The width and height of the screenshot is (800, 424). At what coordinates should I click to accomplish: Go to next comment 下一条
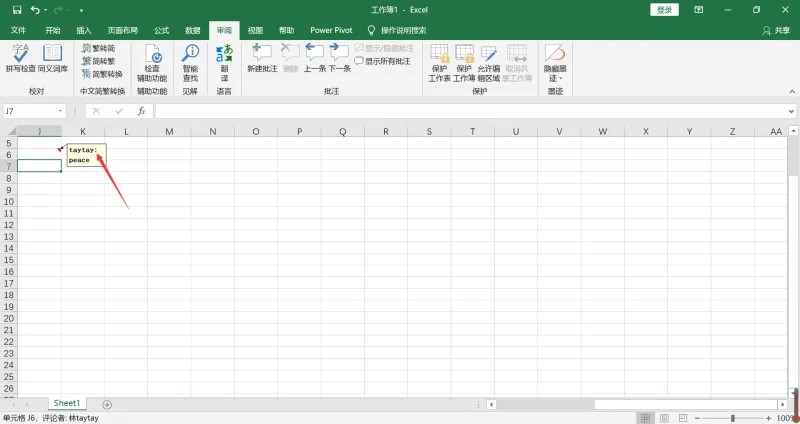[x=339, y=59]
